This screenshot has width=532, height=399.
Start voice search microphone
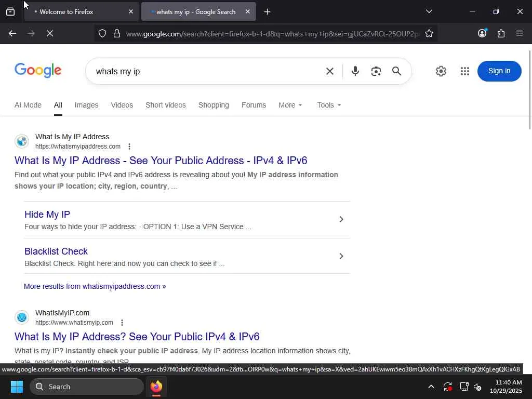click(x=355, y=71)
